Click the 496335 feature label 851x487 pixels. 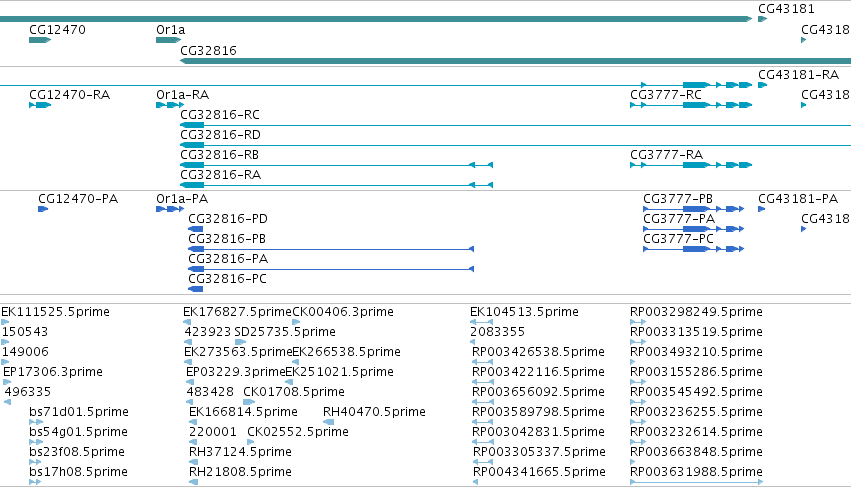[28, 392]
